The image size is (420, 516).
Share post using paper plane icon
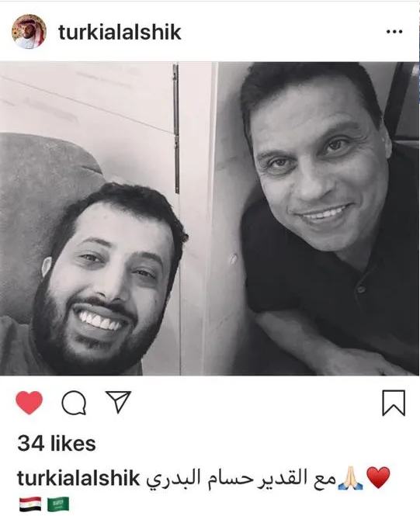(118, 401)
